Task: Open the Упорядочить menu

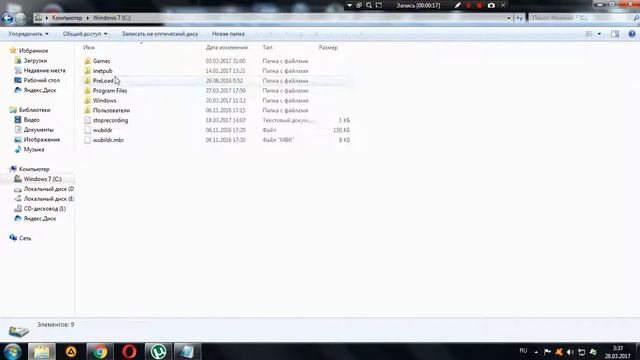Action: tap(28, 34)
